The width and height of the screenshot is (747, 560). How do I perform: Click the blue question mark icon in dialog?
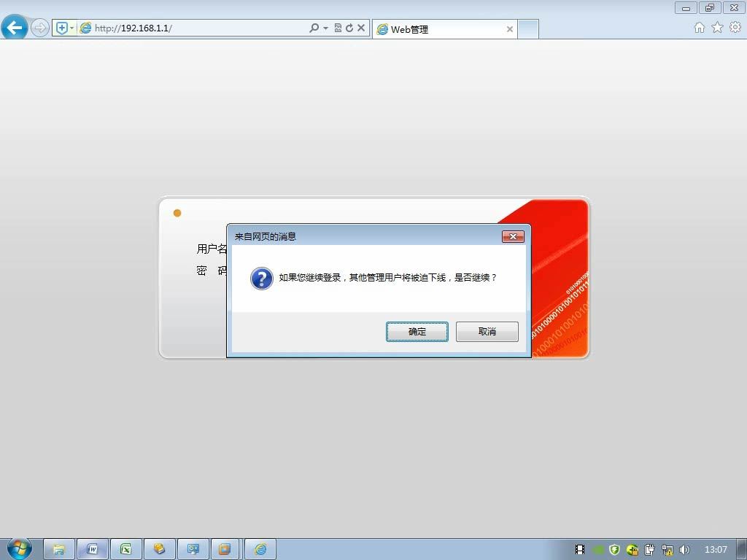point(262,278)
